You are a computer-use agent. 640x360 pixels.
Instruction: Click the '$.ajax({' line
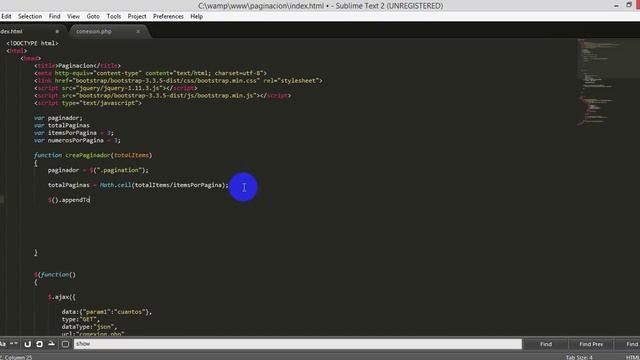click(x=62, y=297)
